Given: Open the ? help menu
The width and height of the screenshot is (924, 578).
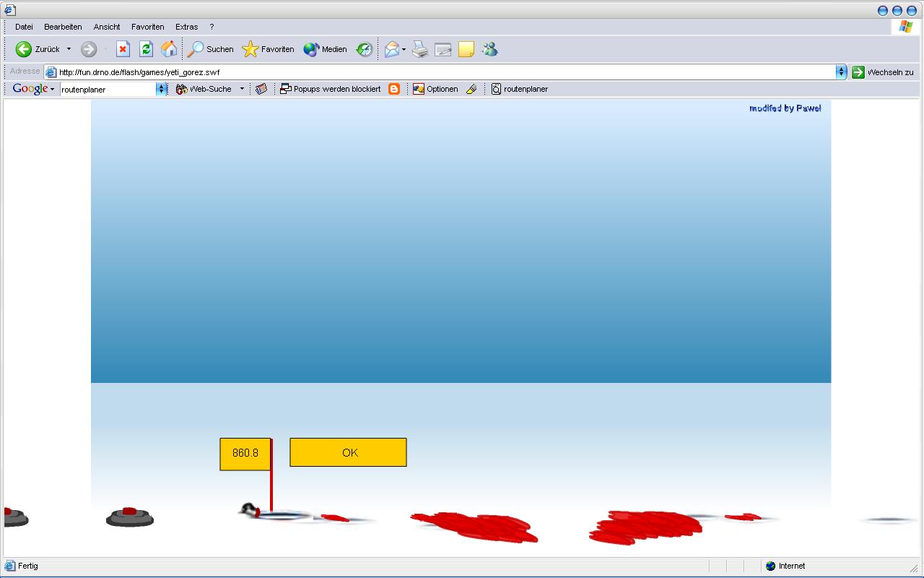Looking at the screenshot, I should pos(212,27).
